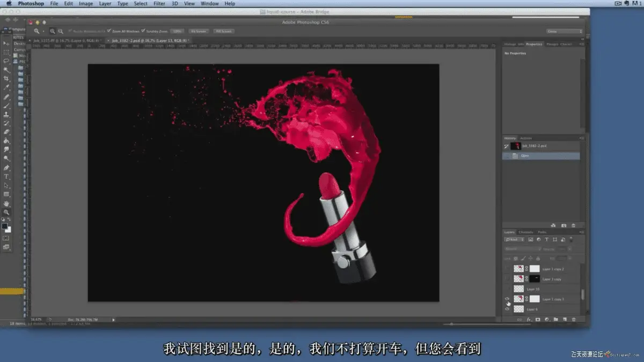This screenshot has height=362, width=644.
Task: Open Opacity dropdown arrow in Layers
Action: [570, 249]
